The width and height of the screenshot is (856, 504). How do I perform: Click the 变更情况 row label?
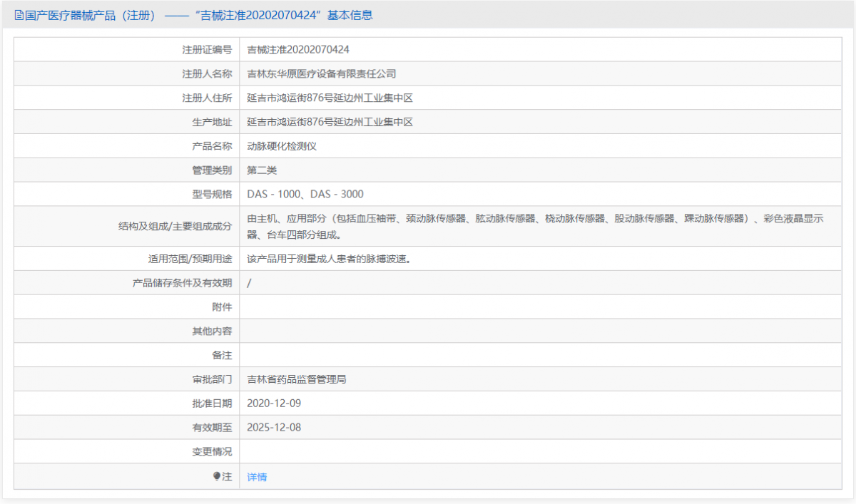tap(208, 451)
